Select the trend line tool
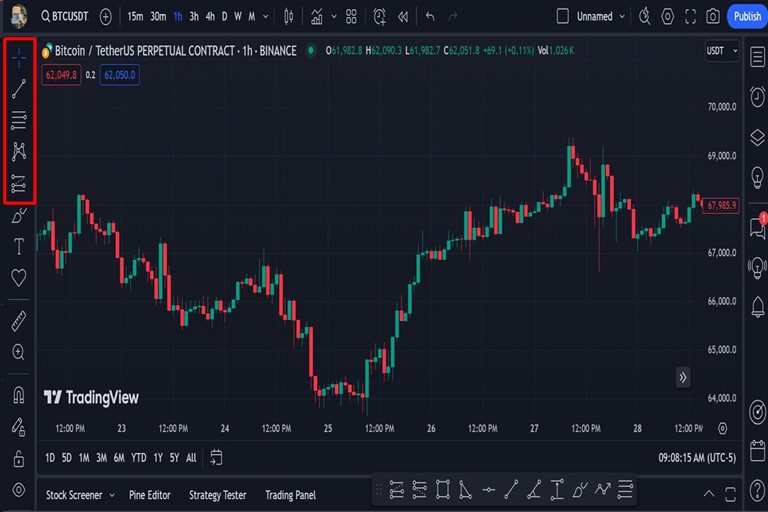768x512 pixels. (x=19, y=89)
